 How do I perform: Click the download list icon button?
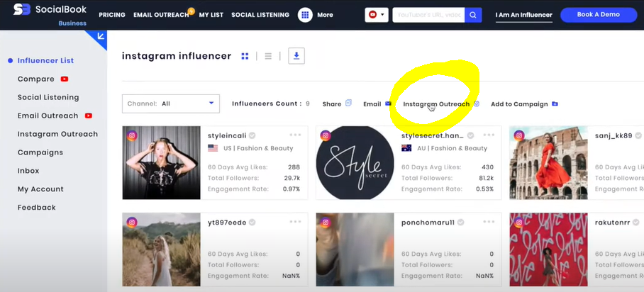tap(296, 56)
